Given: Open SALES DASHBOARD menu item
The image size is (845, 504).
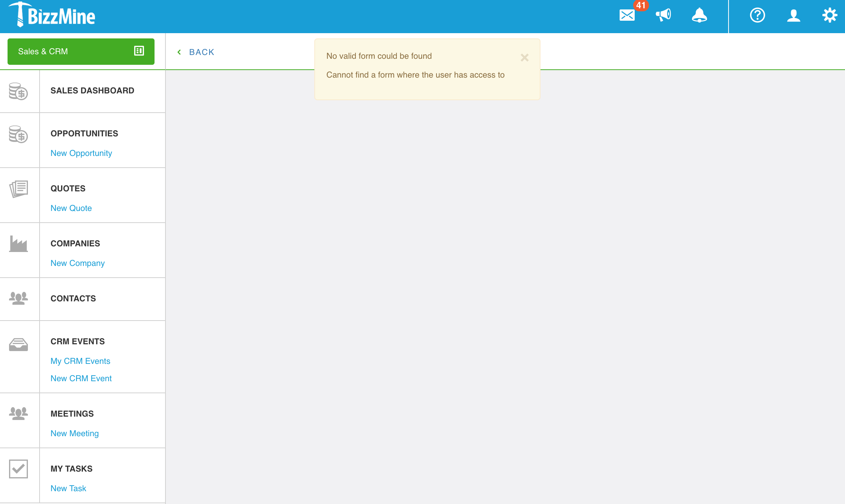Looking at the screenshot, I should click(92, 90).
